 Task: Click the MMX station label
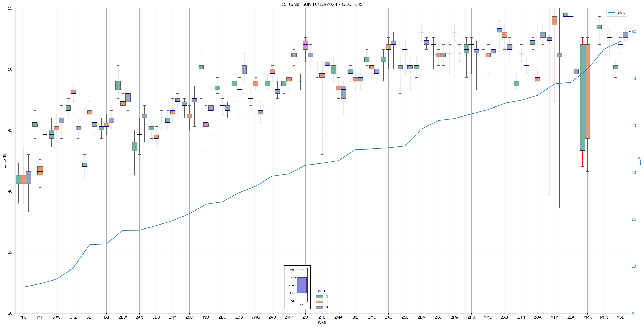pyautogui.click(x=587, y=317)
